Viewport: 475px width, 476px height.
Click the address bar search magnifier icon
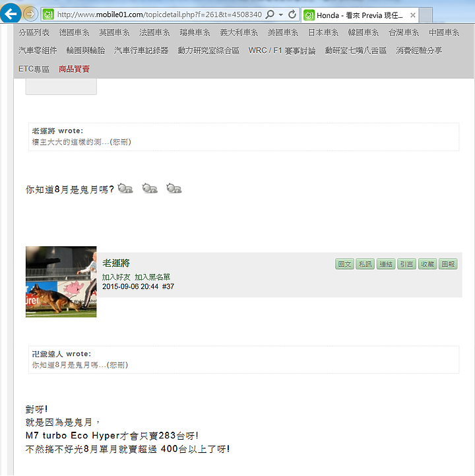click(x=269, y=15)
